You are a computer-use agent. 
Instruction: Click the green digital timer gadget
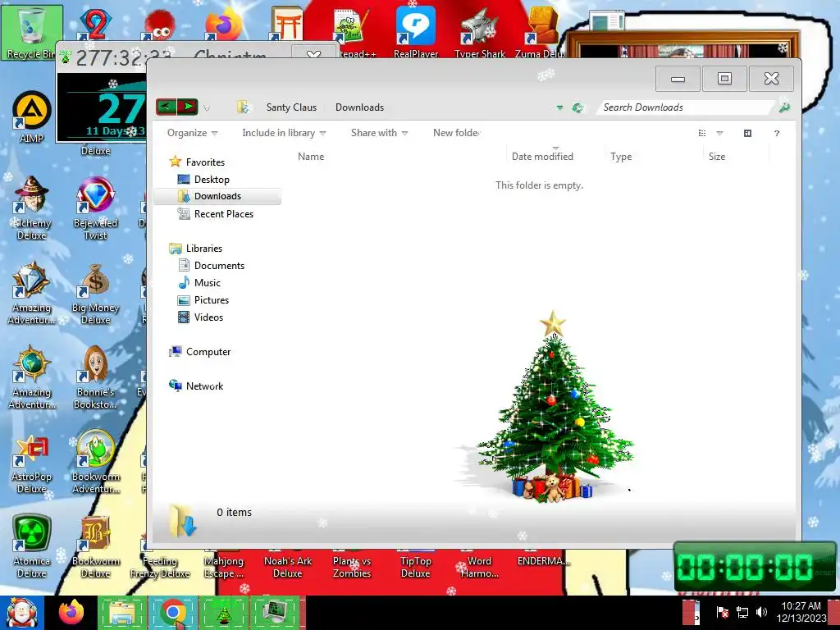click(756, 567)
